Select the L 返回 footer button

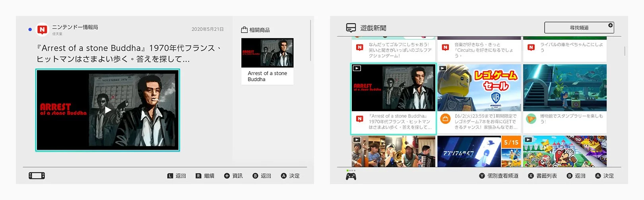pos(177,176)
